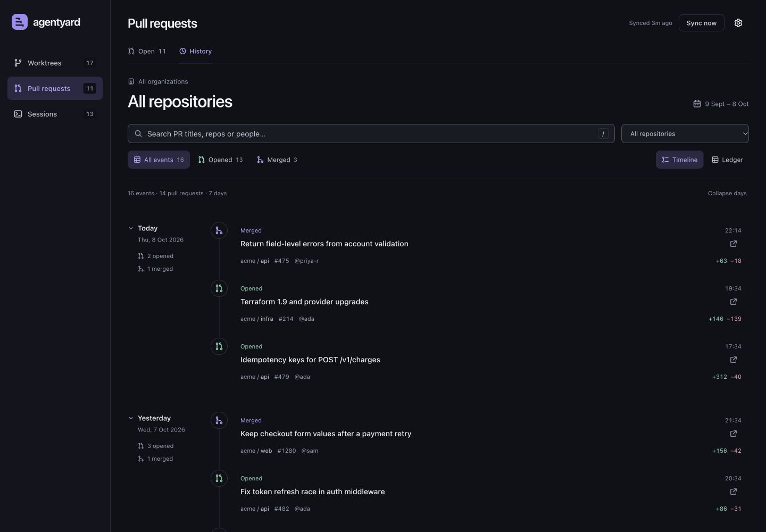
Task: Click opened timeline icon for Terraform PR
Action: (219, 288)
